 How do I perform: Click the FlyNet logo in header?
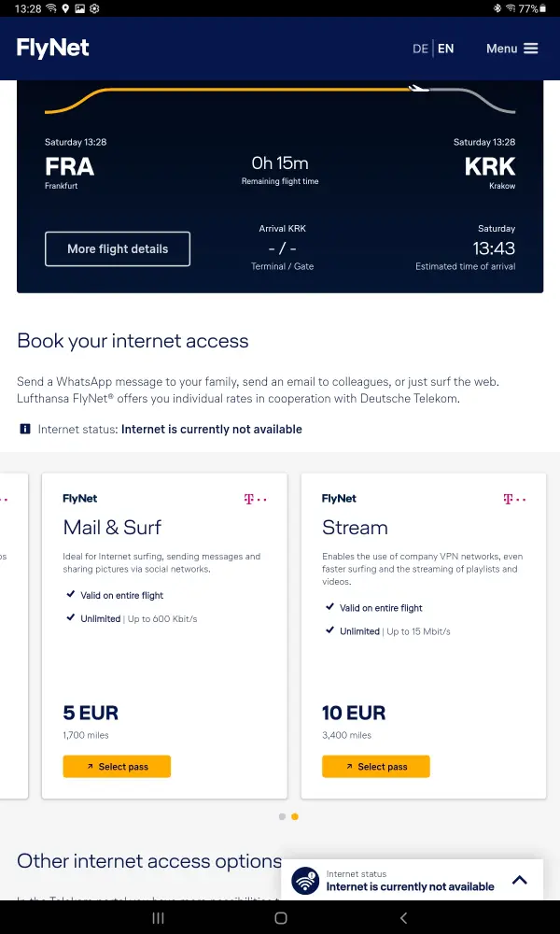point(53,49)
